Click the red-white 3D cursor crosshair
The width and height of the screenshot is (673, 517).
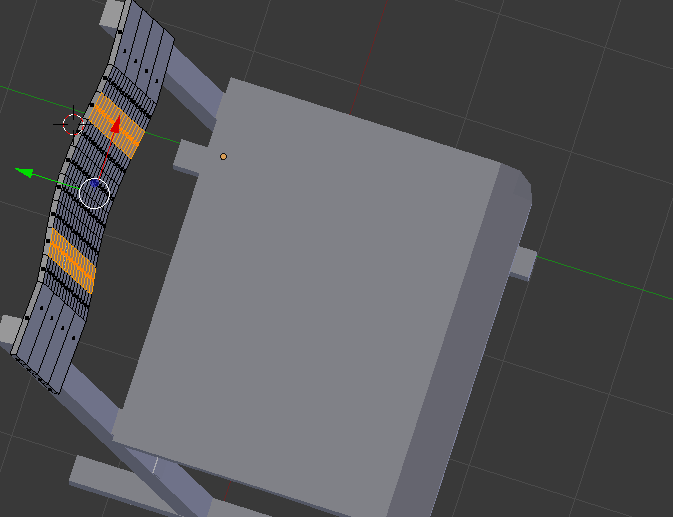pos(73,124)
